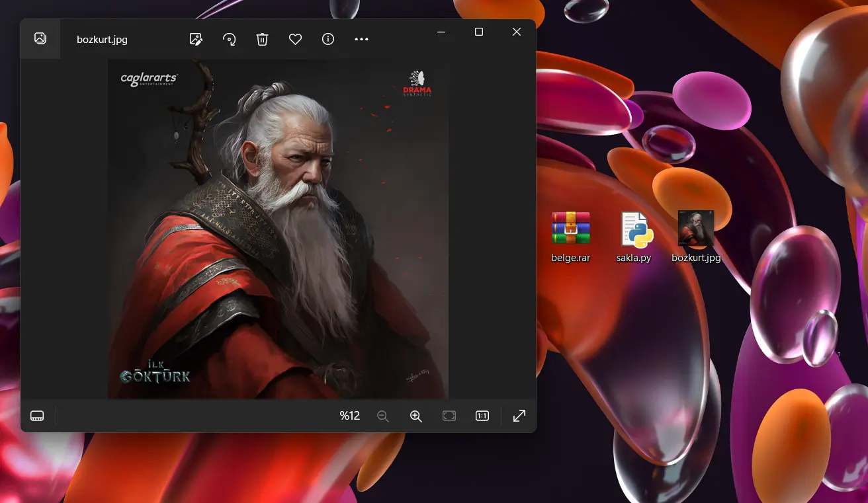The height and width of the screenshot is (503, 868).
Task: Maximize the Photos window
Action: click(x=479, y=32)
